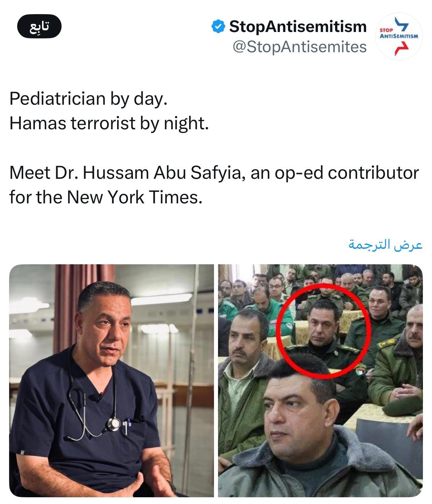Open the StopAntisemitism display name
Image resolution: width=432 pixels, height=504 pixels.
coord(298,26)
